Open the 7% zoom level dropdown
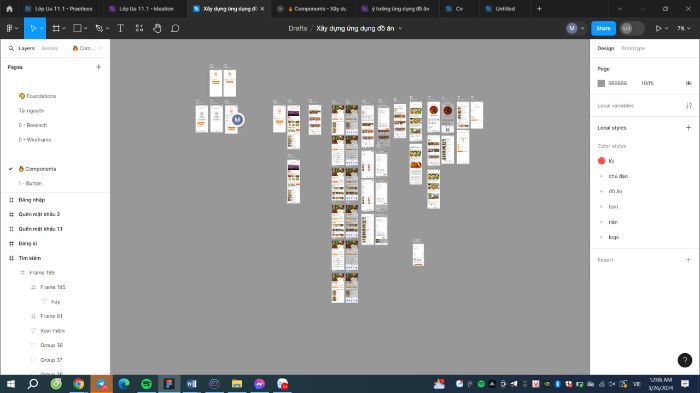This screenshot has height=393, width=700. click(x=683, y=28)
